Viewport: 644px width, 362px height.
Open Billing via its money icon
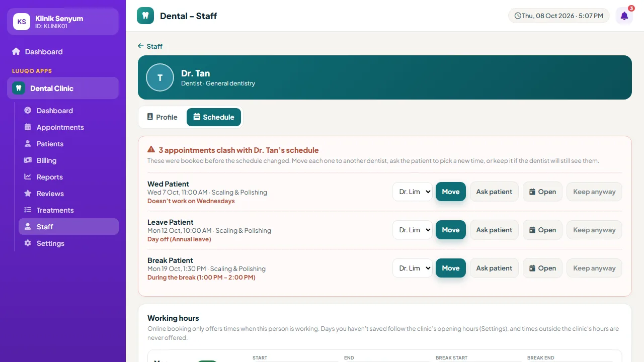28,160
